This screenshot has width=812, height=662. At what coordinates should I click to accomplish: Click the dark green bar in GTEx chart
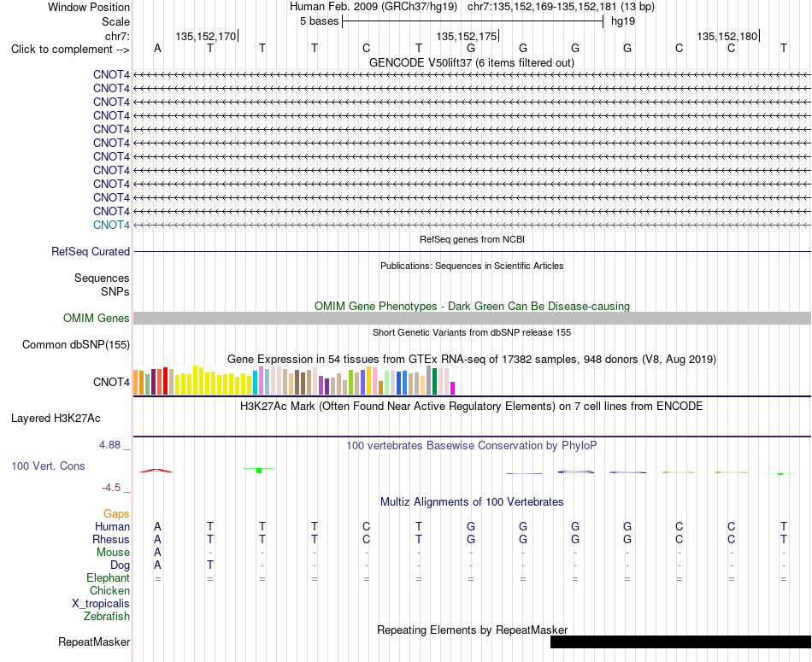pos(434,382)
